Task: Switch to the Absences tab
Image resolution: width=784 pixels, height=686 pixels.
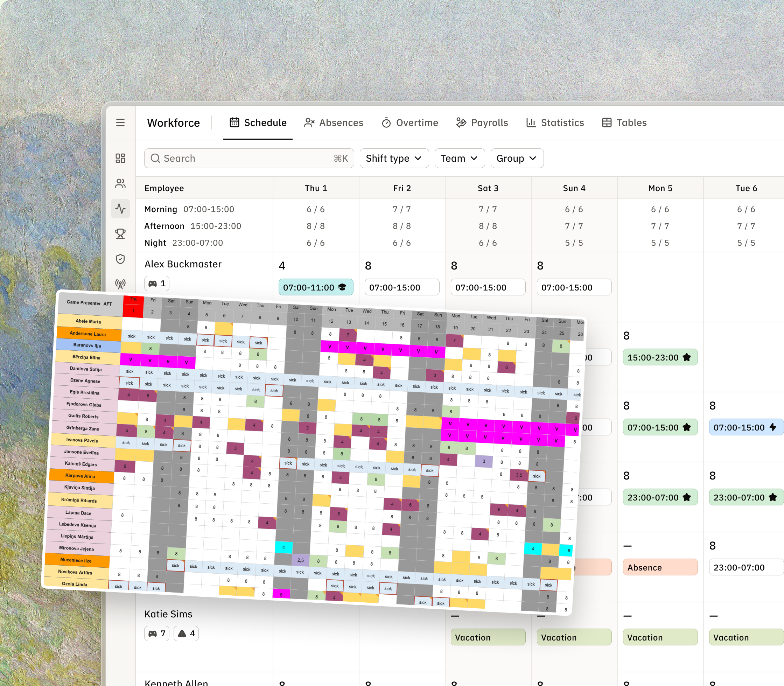Action: [x=334, y=122]
